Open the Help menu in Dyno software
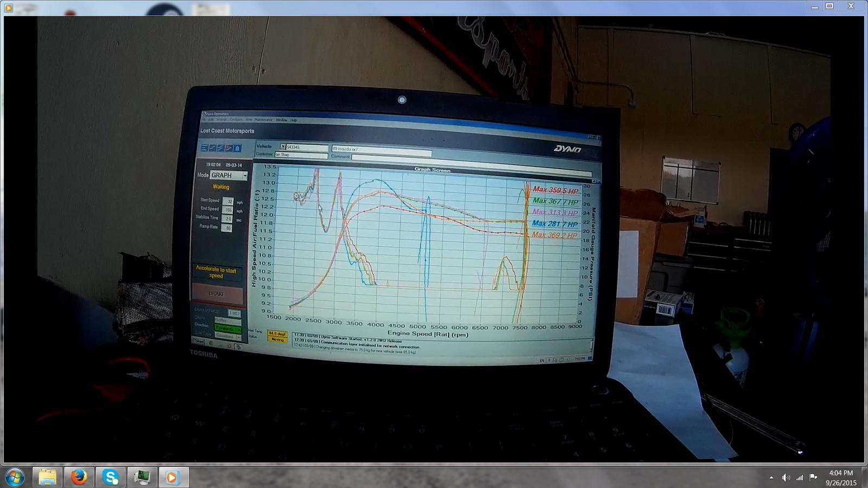 point(293,120)
